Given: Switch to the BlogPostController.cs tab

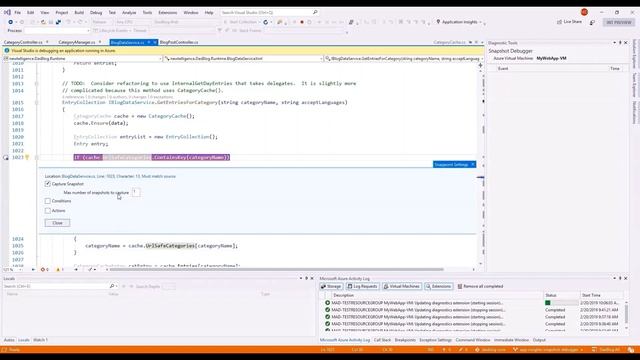Looking at the screenshot, I should coord(179,42).
